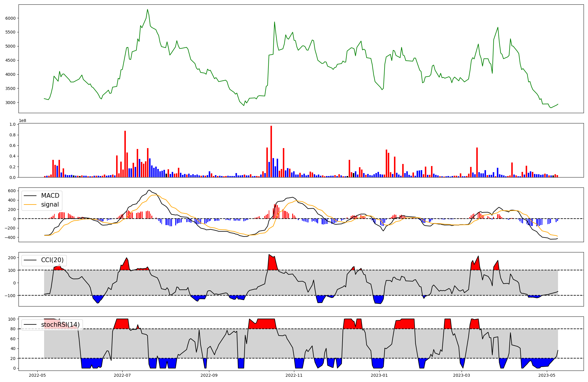Click the 80 tick on stochRSI axis

click(13, 329)
